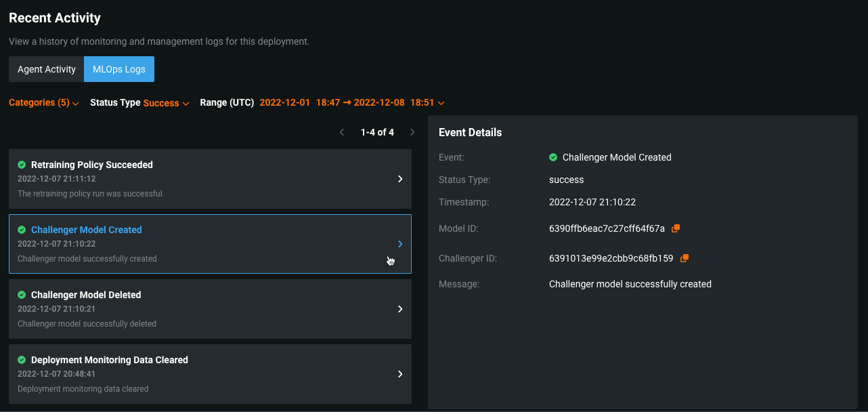Open Retraining Policy Succeeded event arrow

point(400,179)
